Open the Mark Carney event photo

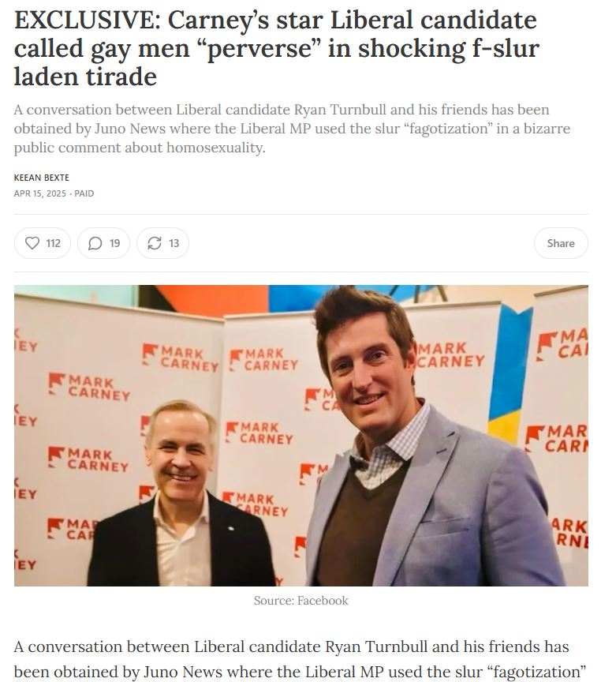pos(301,436)
